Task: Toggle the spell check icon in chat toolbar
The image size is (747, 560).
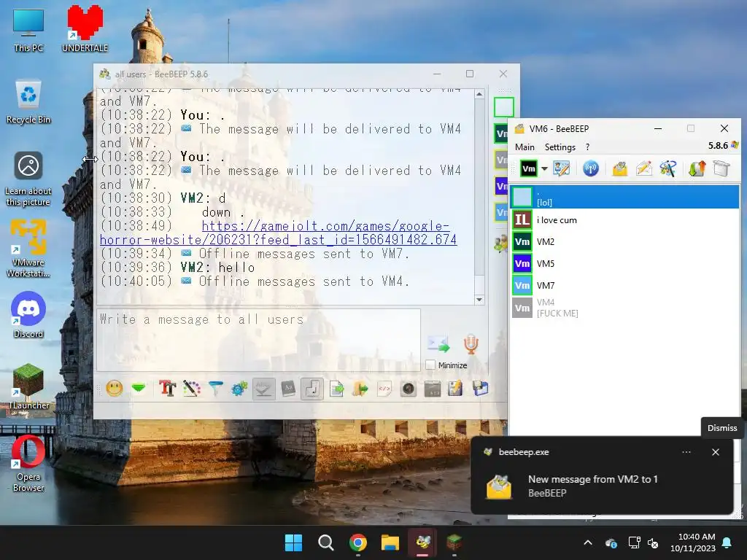Action: click(264, 389)
